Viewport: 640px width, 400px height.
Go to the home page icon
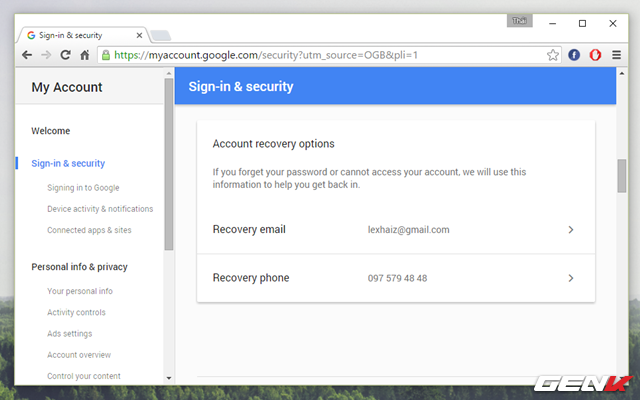pos(86,55)
